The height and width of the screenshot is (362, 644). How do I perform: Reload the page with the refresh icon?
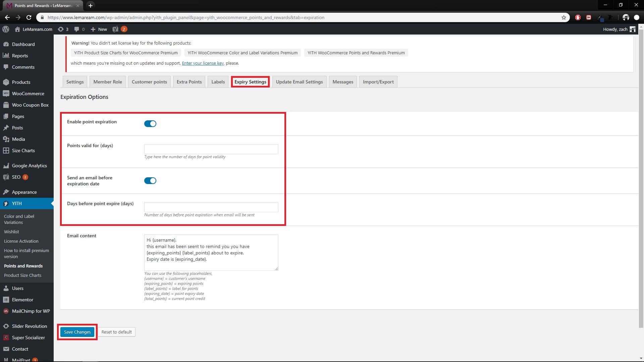(29, 17)
